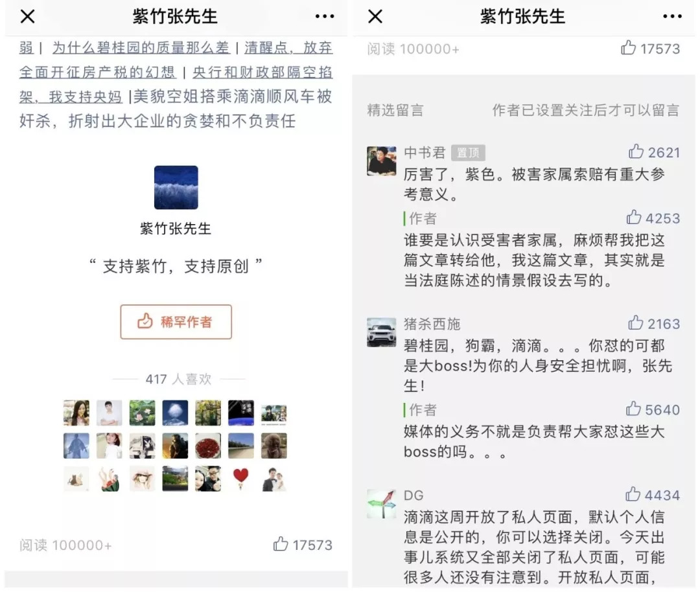Close the right comments page with X
Screen dimensions: 700x592
pyautogui.click(x=375, y=16)
